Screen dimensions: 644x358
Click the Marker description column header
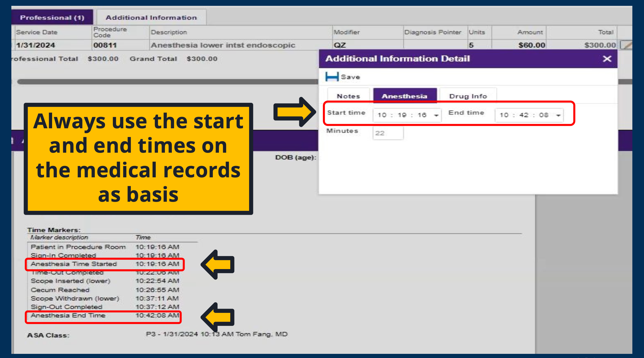(59, 237)
